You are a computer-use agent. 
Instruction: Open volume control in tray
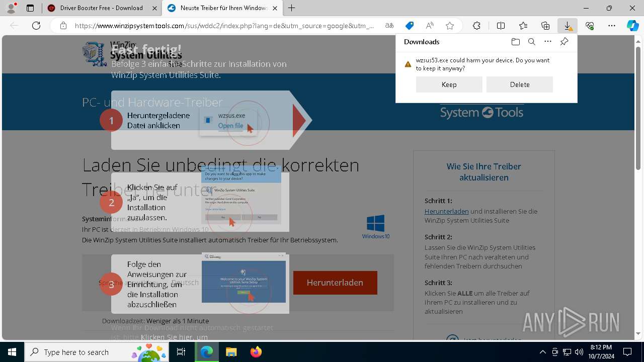[x=579, y=352]
